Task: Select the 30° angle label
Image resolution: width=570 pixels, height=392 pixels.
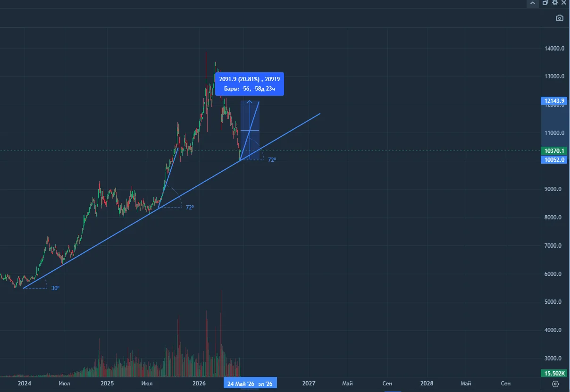Action: [x=55, y=288]
